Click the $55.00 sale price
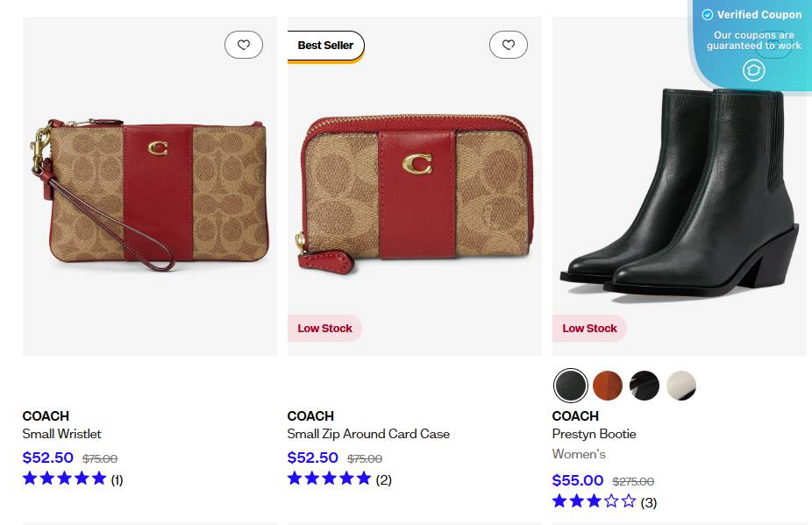Image resolution: width=812 pixels, height=525 pixels. [x=577, y=480]
